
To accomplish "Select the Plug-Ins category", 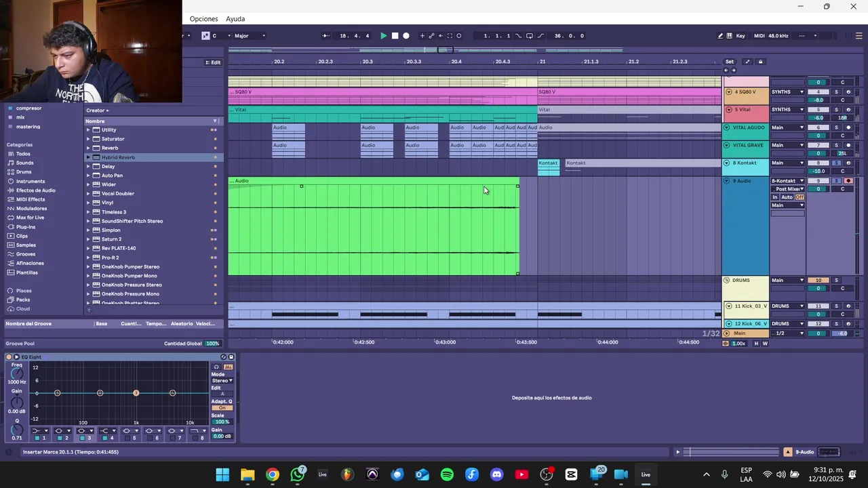I will pos(26,227).
